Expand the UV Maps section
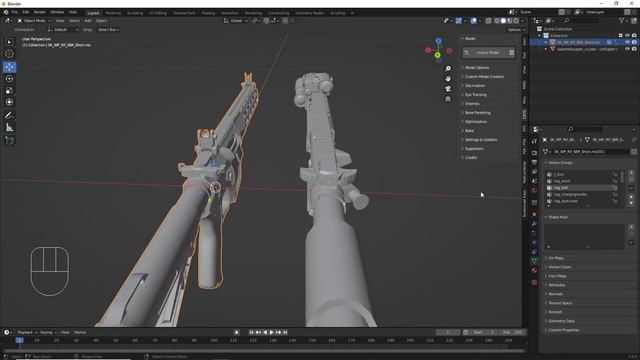 pyautogui.click(x=556, y=258)
